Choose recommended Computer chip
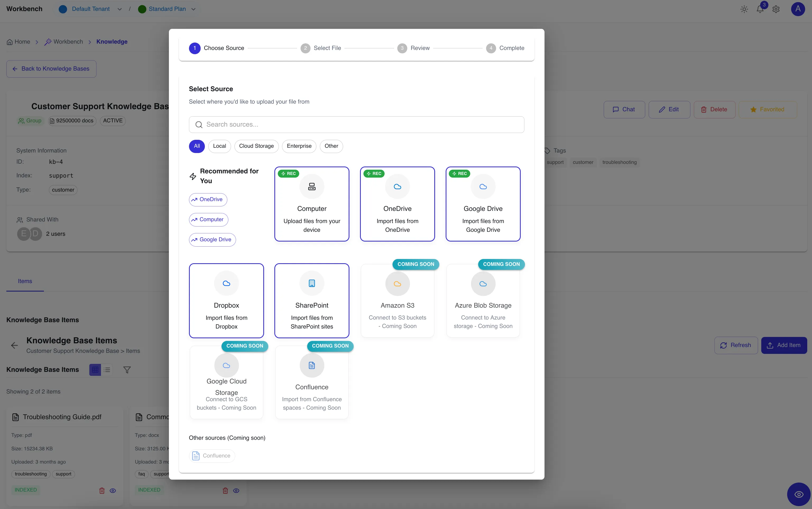 pyautogui.click(x=208, y=220)
